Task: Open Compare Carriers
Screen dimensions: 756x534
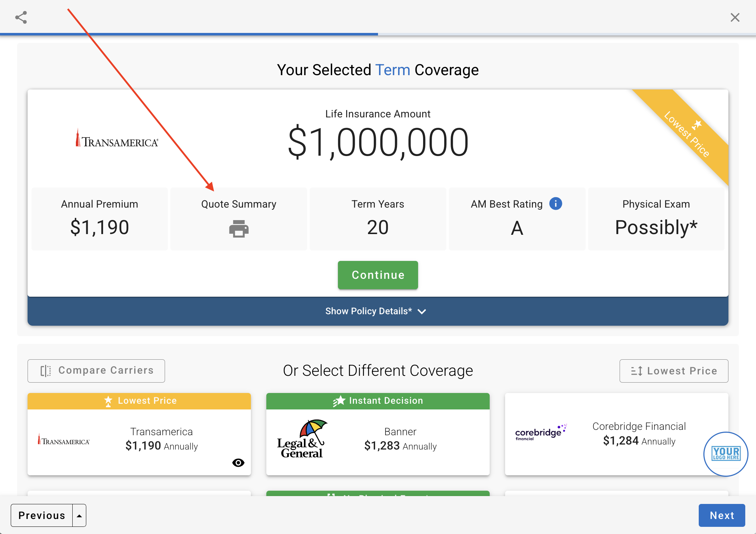Action: 96,371
